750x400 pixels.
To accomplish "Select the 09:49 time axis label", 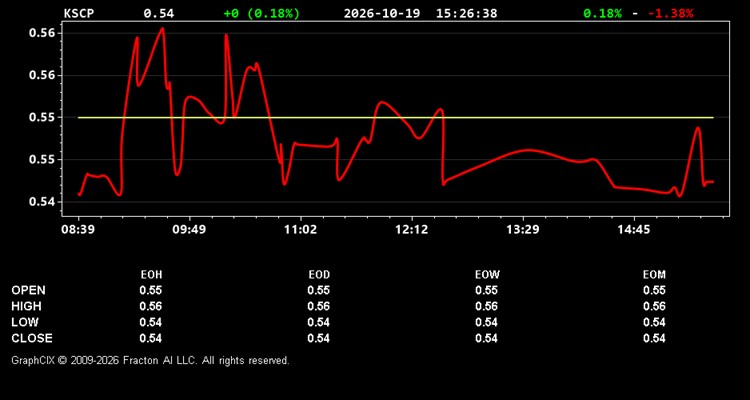I will tap(189, 230).
